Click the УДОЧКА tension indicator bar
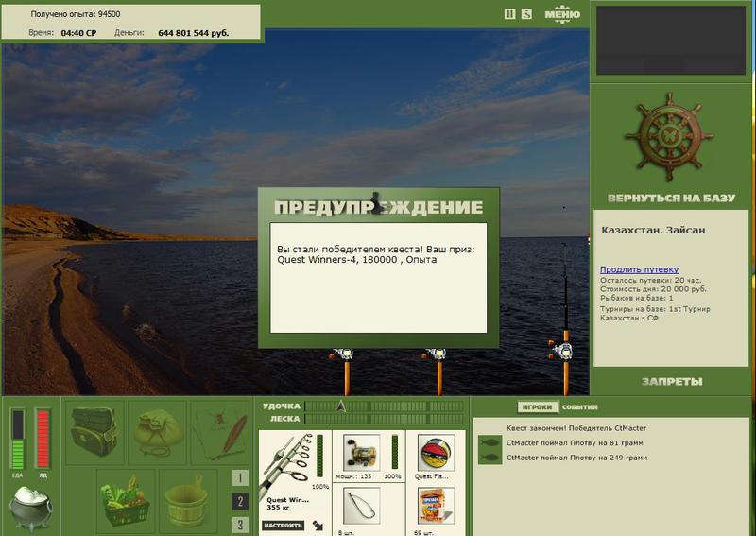 (x=385, y=406)
